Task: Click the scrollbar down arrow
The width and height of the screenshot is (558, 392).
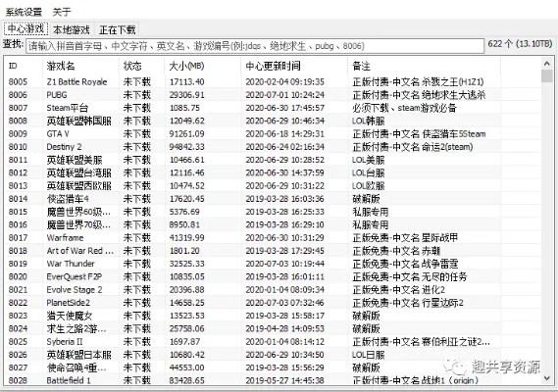Action: 547,378
